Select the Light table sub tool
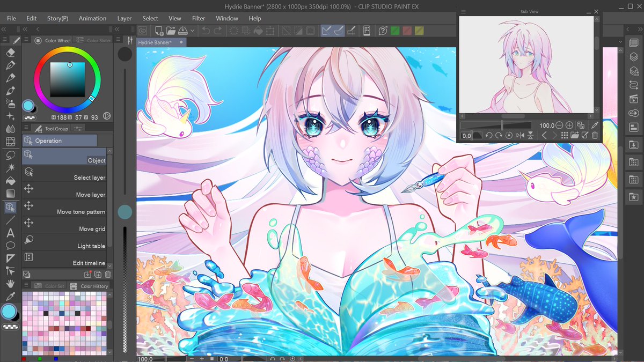This screenshot has width=644, height=362. [x=64, y=242]
